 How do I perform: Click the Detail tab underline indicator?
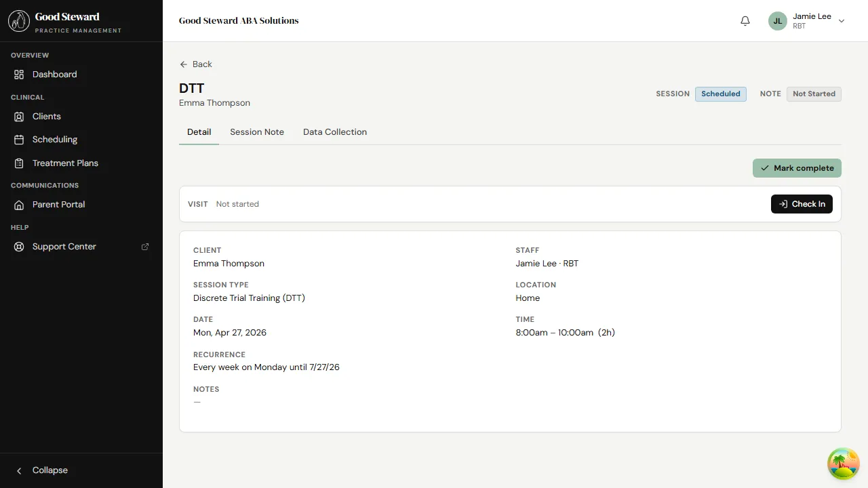[x=199, y=144]
